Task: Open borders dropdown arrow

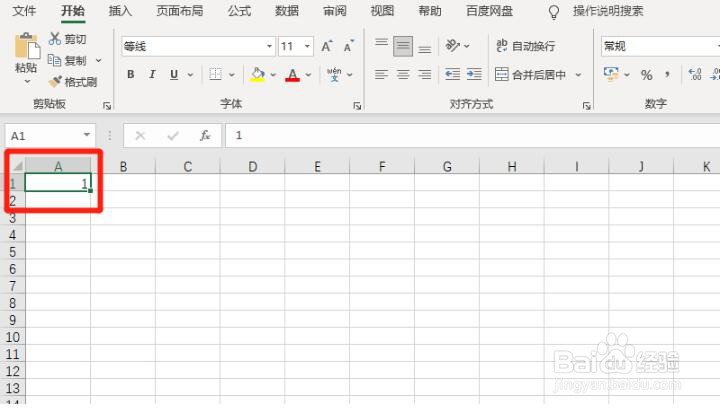Action: [x=232, y=75]
